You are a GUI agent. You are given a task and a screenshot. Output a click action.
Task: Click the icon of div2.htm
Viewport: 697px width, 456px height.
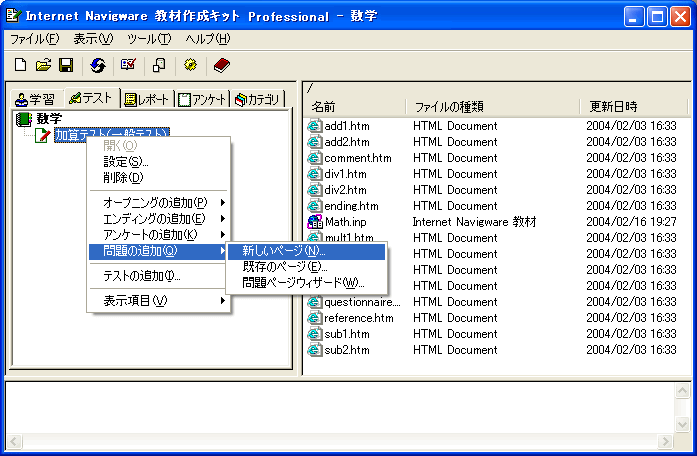pyautogui.click(x=315, y=190)
